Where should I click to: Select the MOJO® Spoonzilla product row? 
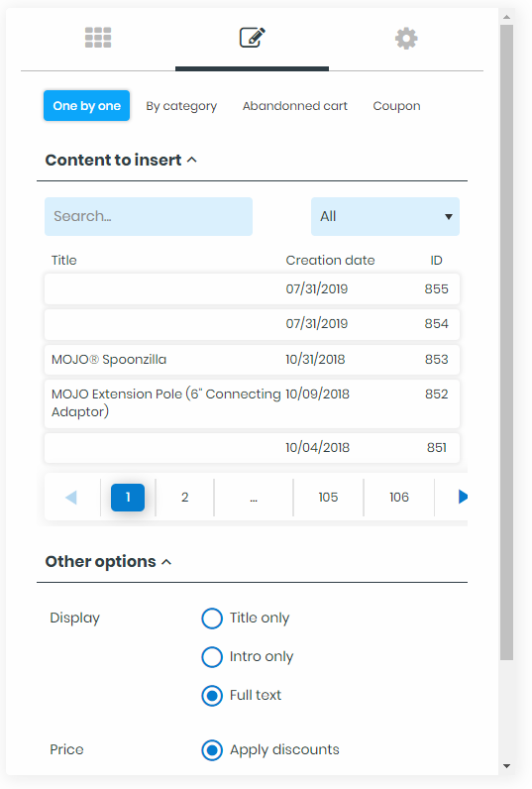click(252, 359)
